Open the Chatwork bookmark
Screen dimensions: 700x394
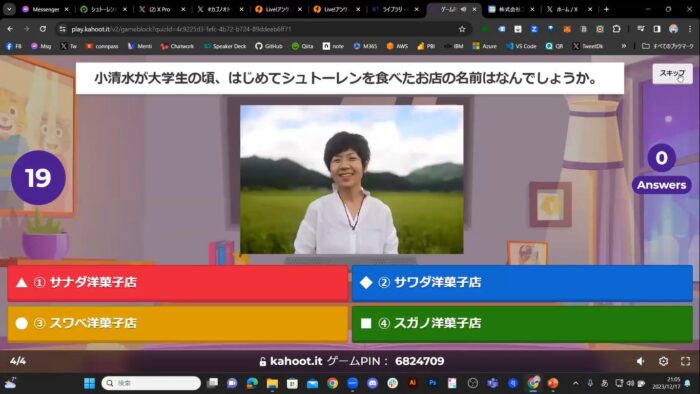click(177, 46)
